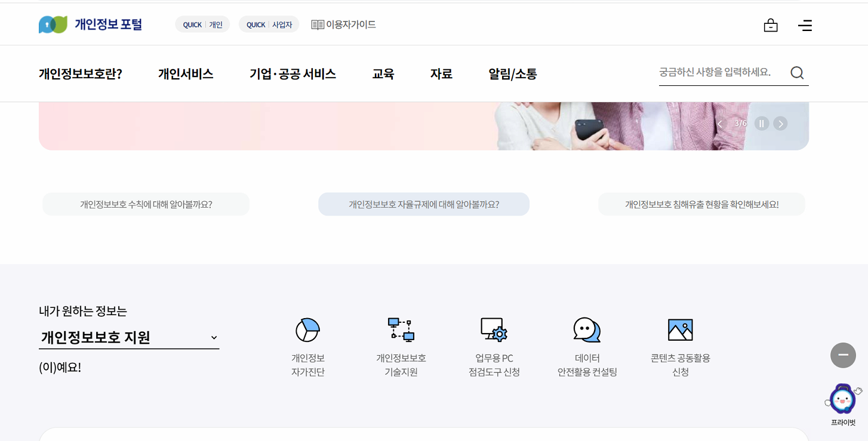This screenshot has height=441, width=868.
Task: Open the QUICK 개인 shortcut
Action: pos(202,24)
